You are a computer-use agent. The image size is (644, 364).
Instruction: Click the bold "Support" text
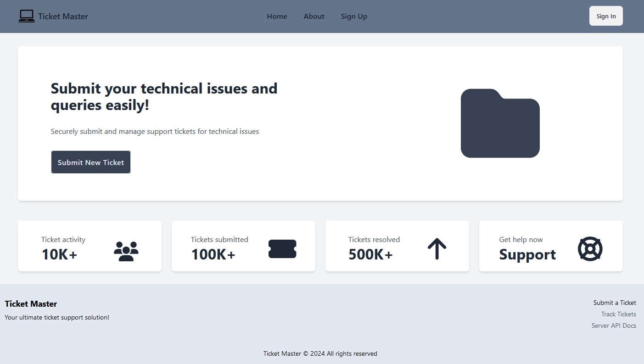pyautogui.click(x=527, y=254)
